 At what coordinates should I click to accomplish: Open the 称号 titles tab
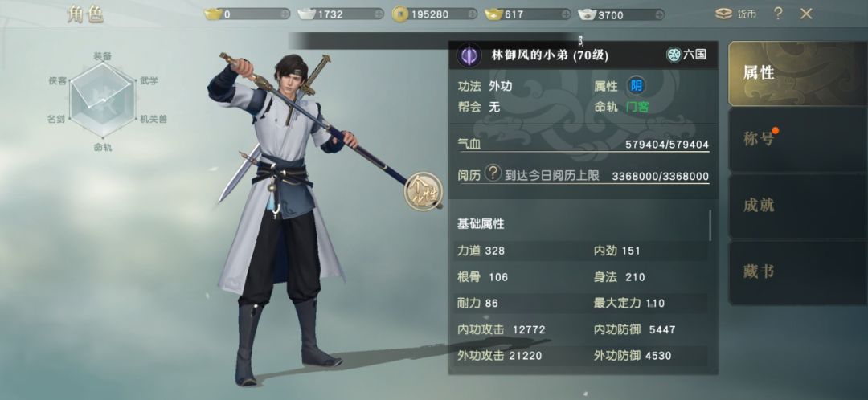tap(797, 140)
